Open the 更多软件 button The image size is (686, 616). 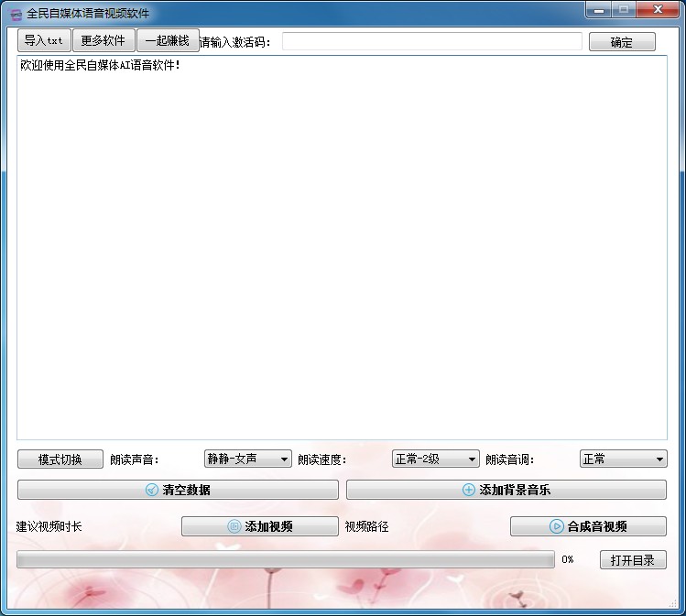pos(103,40)
